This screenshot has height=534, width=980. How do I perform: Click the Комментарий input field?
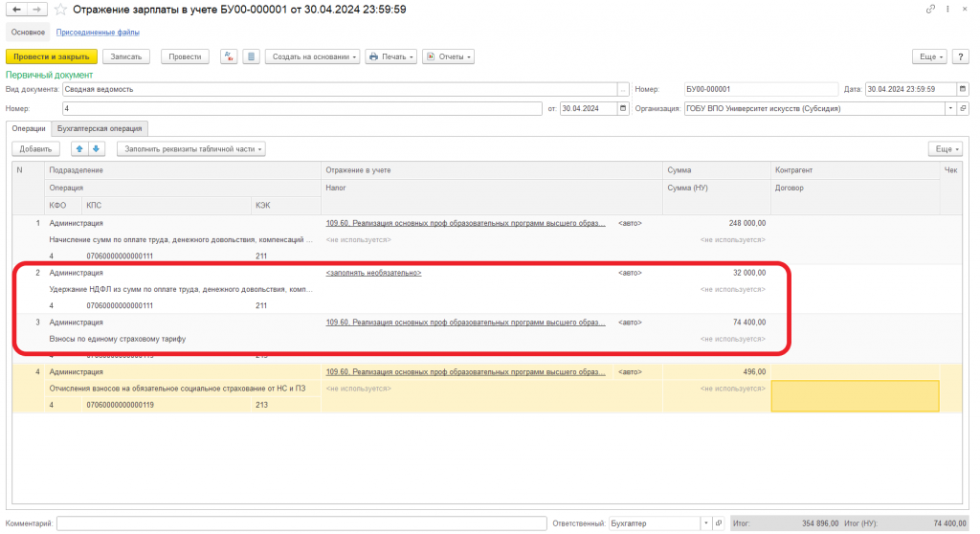301,523
